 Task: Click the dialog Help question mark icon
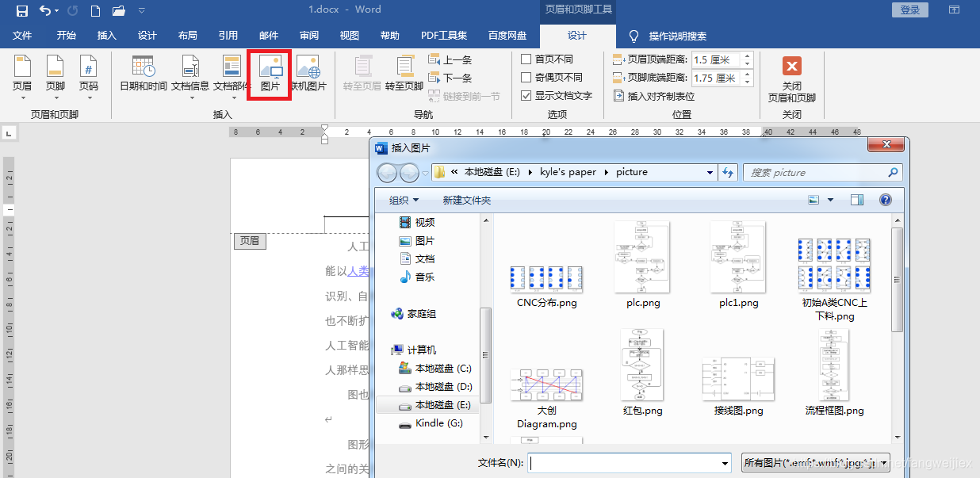[886, 200]
